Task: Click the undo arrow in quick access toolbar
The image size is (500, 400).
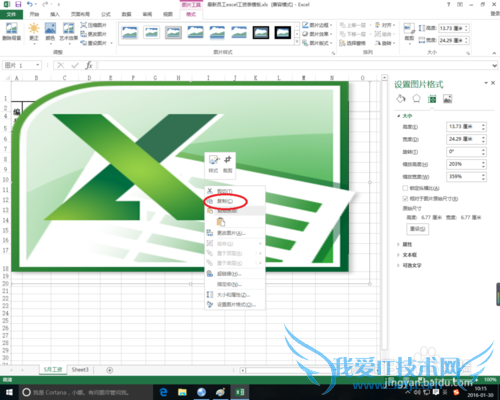Action: (30, 4)
